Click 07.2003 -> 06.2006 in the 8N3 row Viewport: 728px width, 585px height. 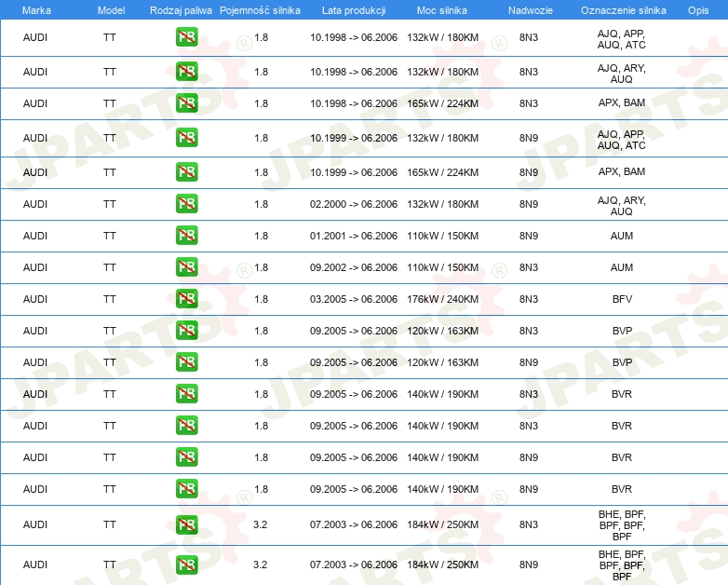click(x=354, y=524)
